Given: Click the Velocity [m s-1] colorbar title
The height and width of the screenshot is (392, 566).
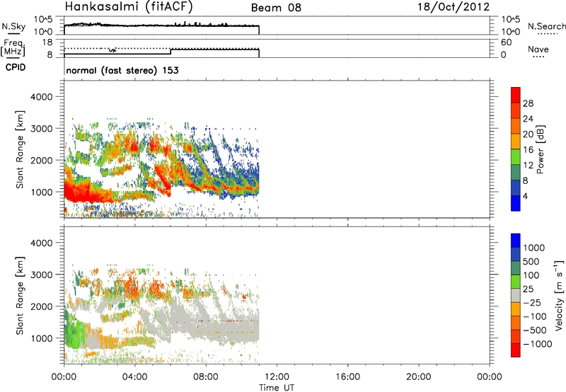Looking at the screenshot, I should [559, 296].
